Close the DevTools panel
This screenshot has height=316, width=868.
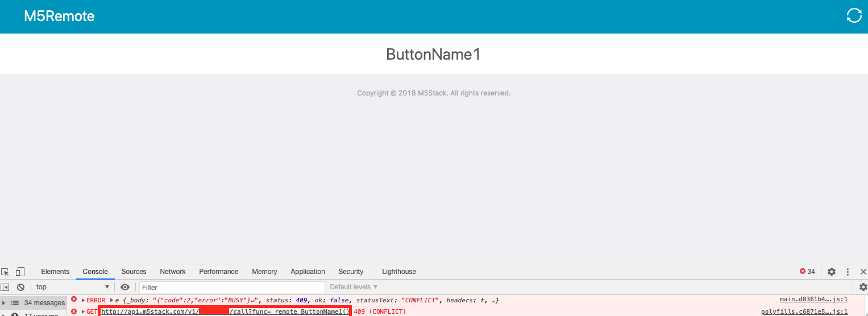point(863,272)
